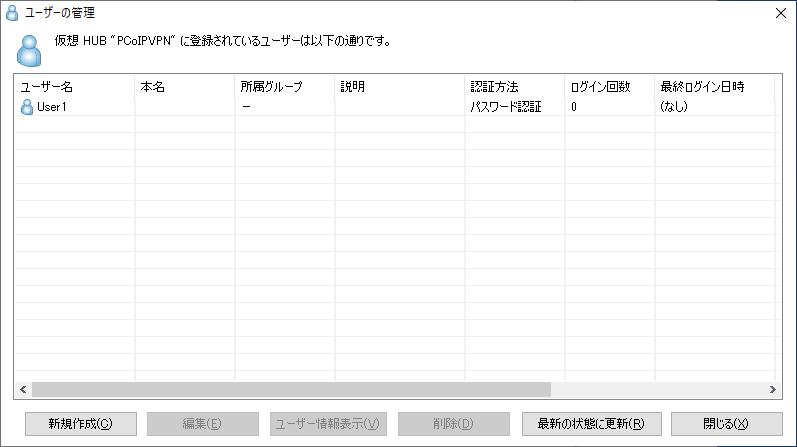Click the 閉じる(X) button
This screenshot has width=797, height=447.
click(x=727, y=424)
